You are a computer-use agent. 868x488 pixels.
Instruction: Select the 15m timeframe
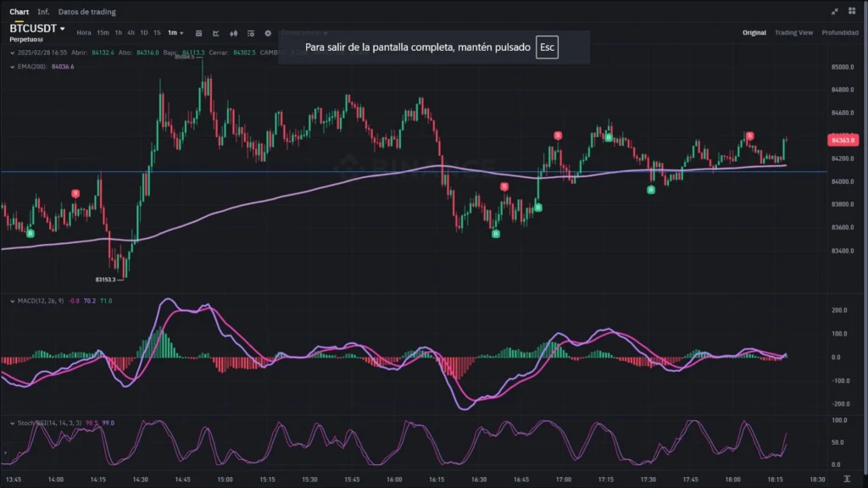point(103,33)
